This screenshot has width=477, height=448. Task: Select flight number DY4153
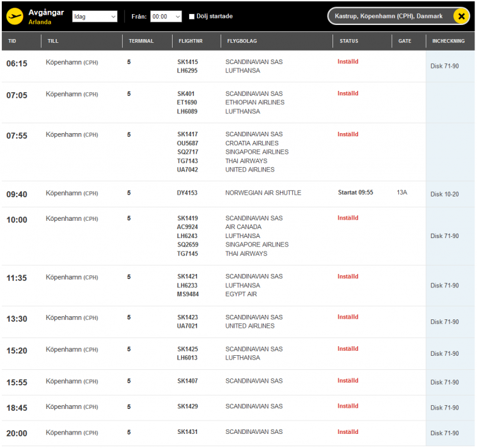coord(187,193)
